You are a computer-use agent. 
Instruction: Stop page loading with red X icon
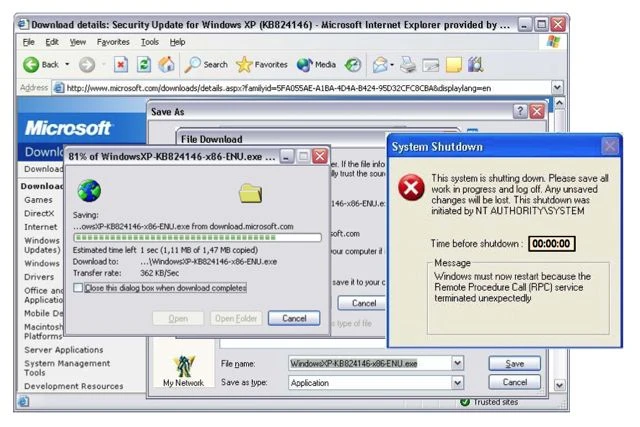point(120,64)
